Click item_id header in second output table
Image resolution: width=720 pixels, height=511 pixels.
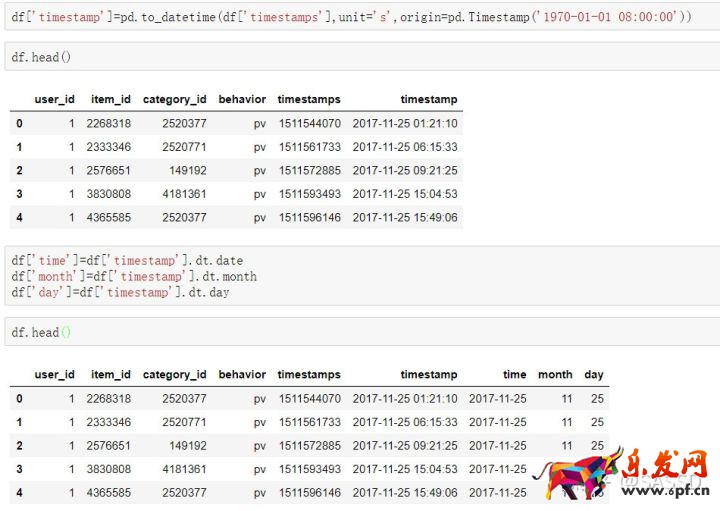coord(110,374)
